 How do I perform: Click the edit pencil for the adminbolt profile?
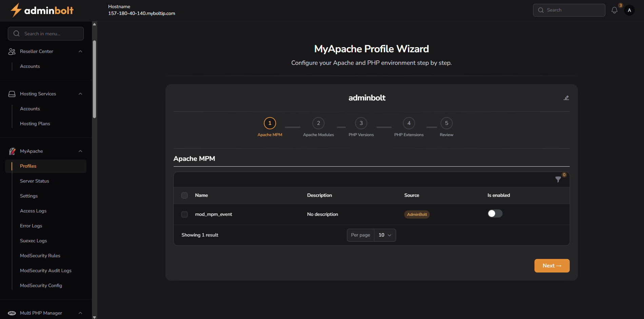click(x=566, y=98)
